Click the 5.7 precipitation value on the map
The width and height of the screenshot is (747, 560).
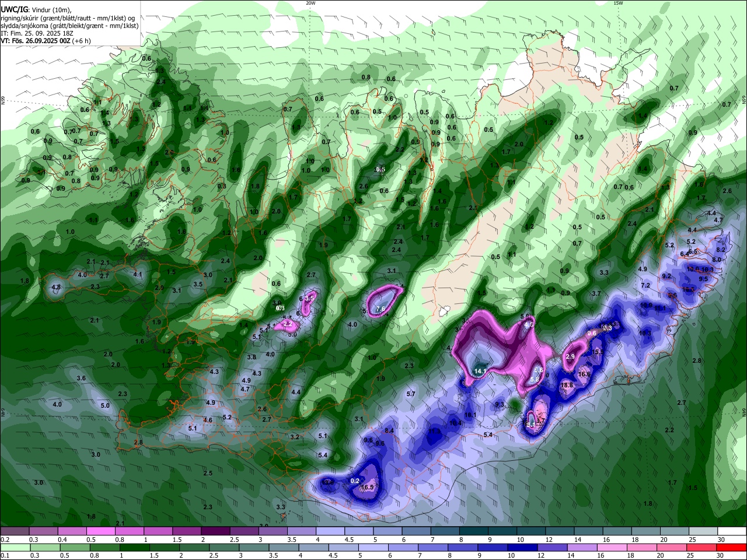(411, 394)
